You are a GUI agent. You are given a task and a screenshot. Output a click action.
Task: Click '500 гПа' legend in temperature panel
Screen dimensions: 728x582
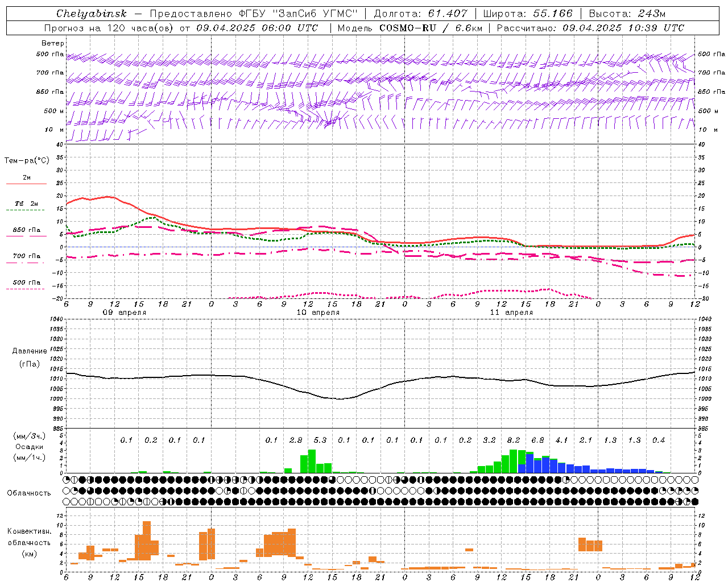pyautogui.click(x=26, y=282)
